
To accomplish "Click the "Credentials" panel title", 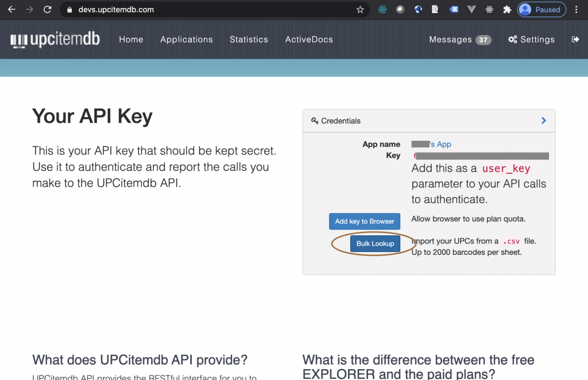I will click(341, 121).
